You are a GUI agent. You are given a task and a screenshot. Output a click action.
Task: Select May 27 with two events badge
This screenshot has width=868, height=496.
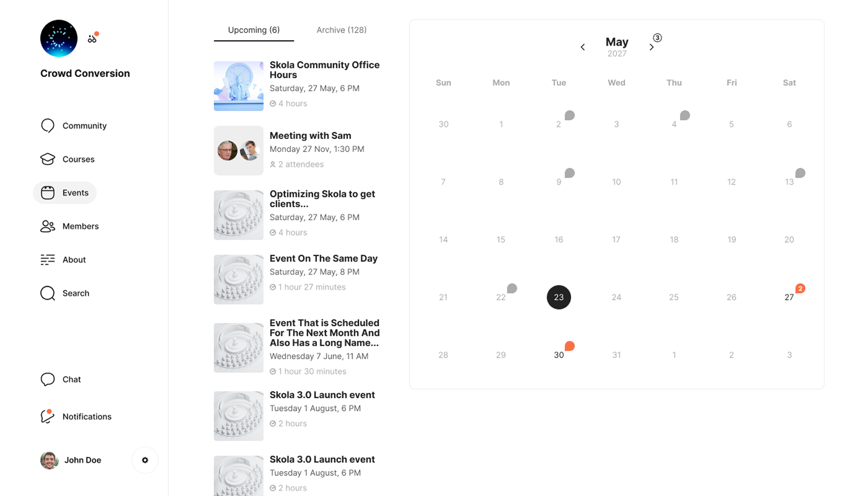click(x=789, y=297)
